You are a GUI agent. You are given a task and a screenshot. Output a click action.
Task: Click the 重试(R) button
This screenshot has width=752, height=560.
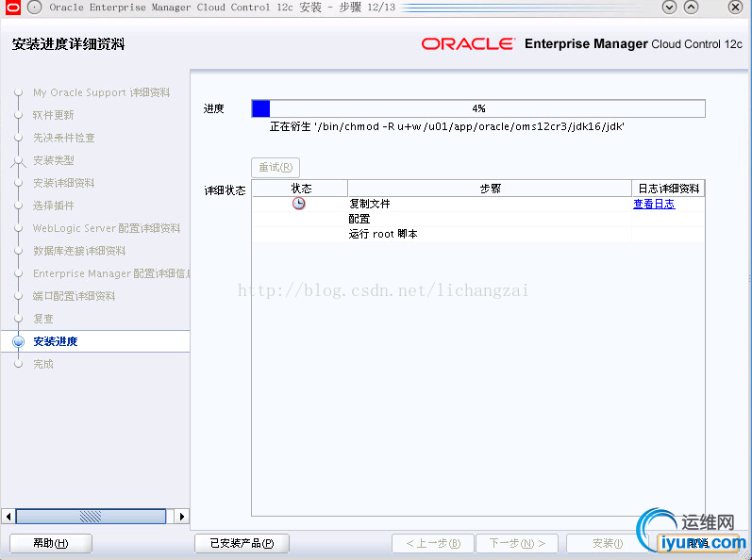pyautogui.click(x=276, y=167)
